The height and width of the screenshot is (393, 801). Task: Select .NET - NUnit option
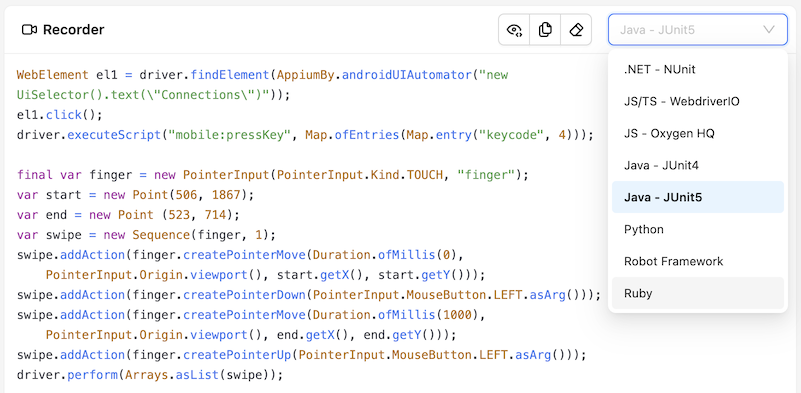pos(698,69)
